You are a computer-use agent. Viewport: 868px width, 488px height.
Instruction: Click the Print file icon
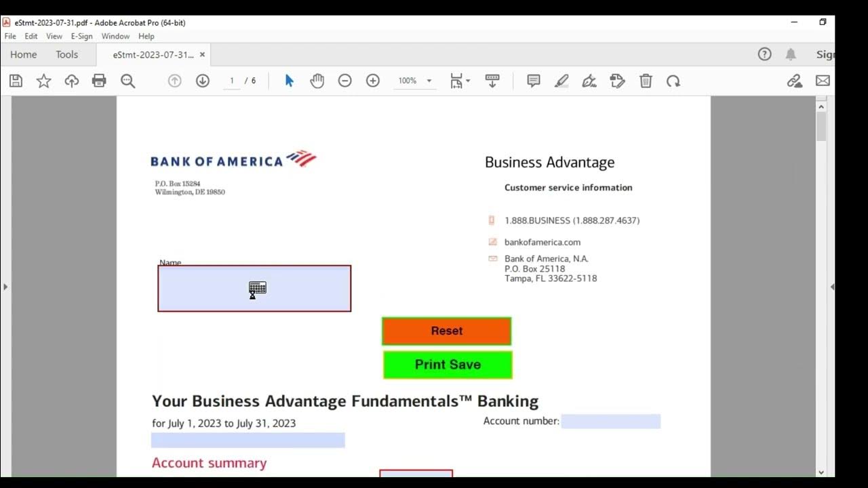pyautogui.click(x=99, y=81)
